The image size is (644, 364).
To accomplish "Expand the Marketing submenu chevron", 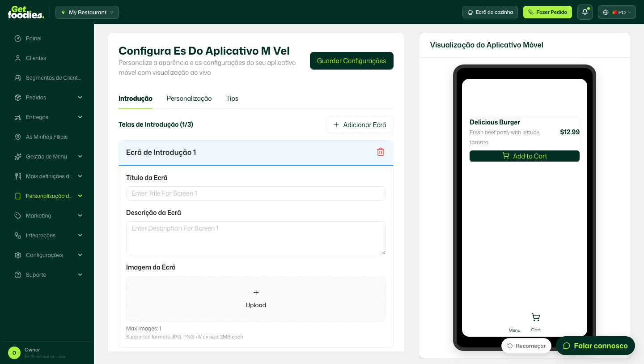I will click(80, 216).
